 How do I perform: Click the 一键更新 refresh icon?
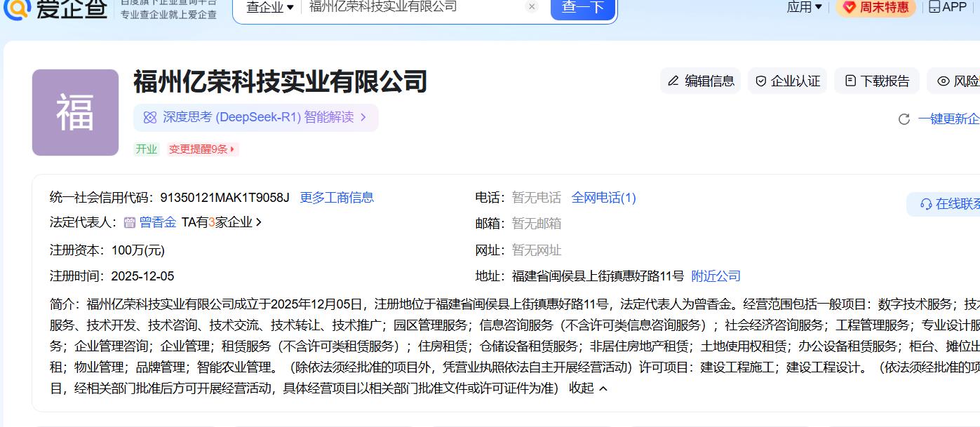click(904, 119)
